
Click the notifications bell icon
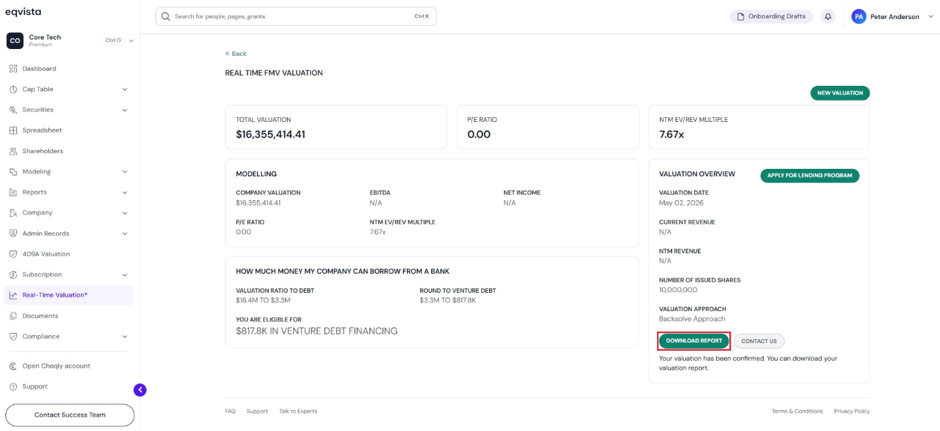click(x=828, y=17)
